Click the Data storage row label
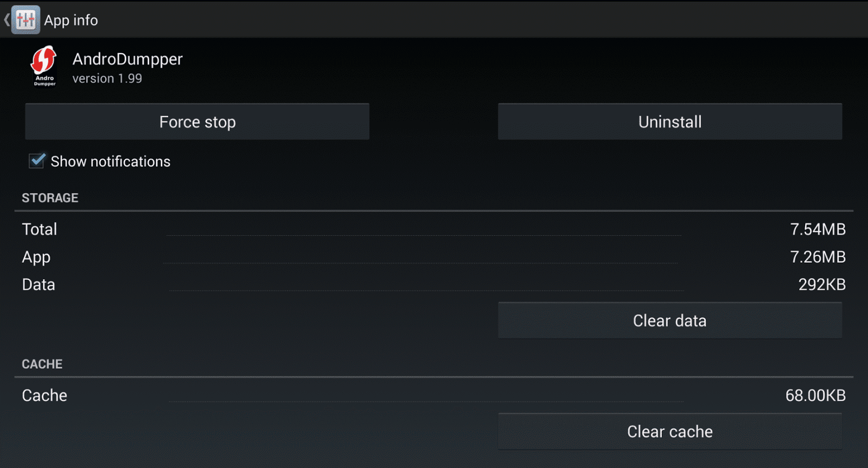 click(39, 284)
